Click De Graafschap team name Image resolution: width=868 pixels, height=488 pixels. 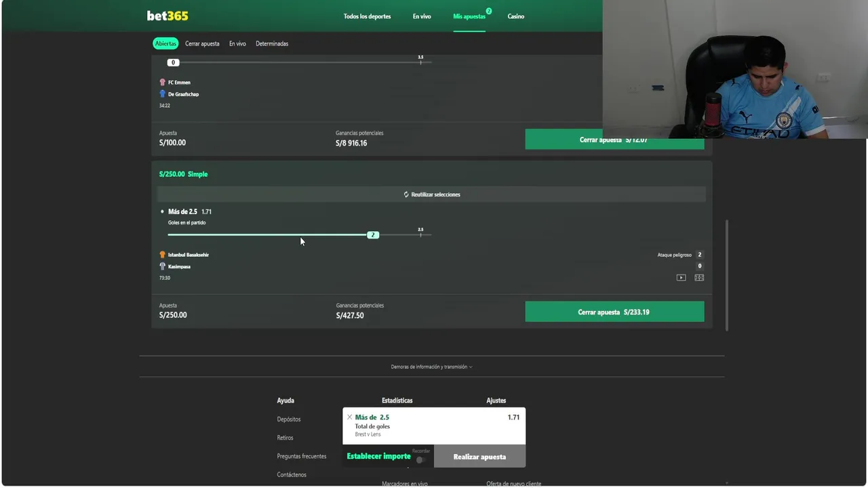click(183, 94)
